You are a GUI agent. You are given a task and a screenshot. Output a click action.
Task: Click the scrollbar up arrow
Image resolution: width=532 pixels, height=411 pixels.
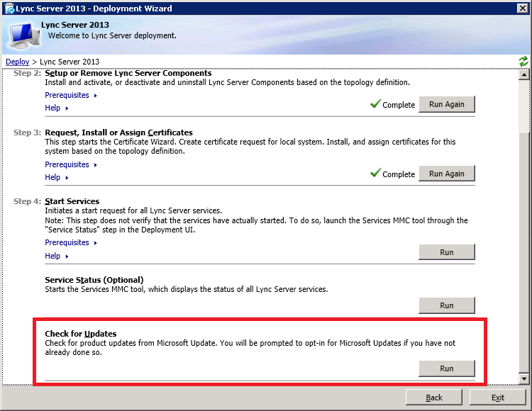tap(524, 74)
